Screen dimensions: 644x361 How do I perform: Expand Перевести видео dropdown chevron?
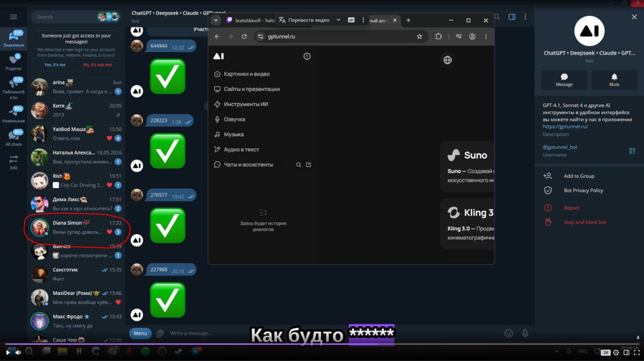(x=338, y=20)
